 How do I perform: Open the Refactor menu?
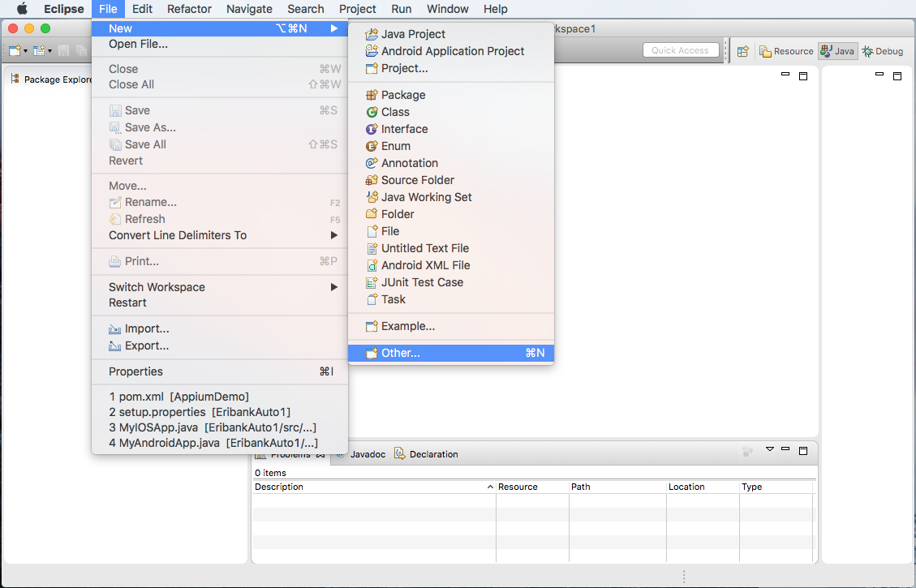tap(189, 9)
